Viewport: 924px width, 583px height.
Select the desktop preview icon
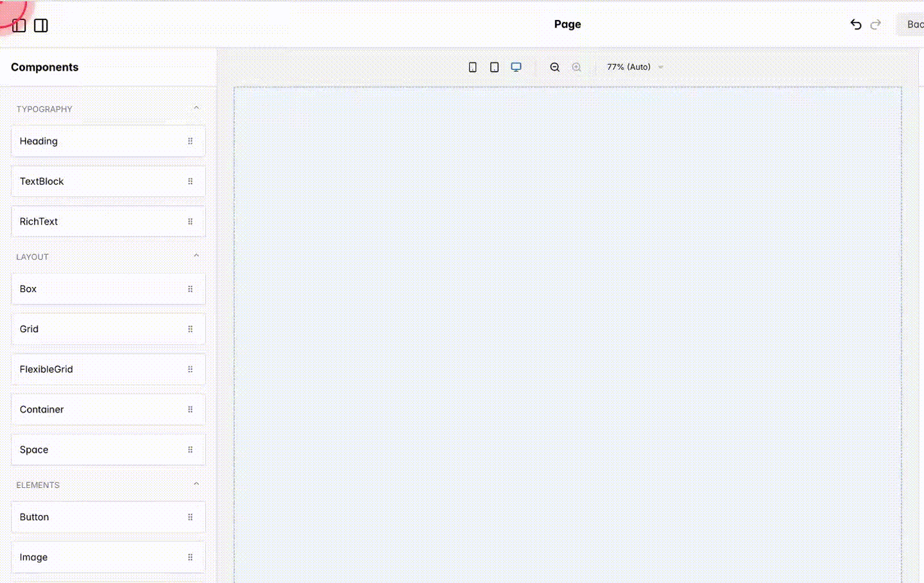[516, 67]
